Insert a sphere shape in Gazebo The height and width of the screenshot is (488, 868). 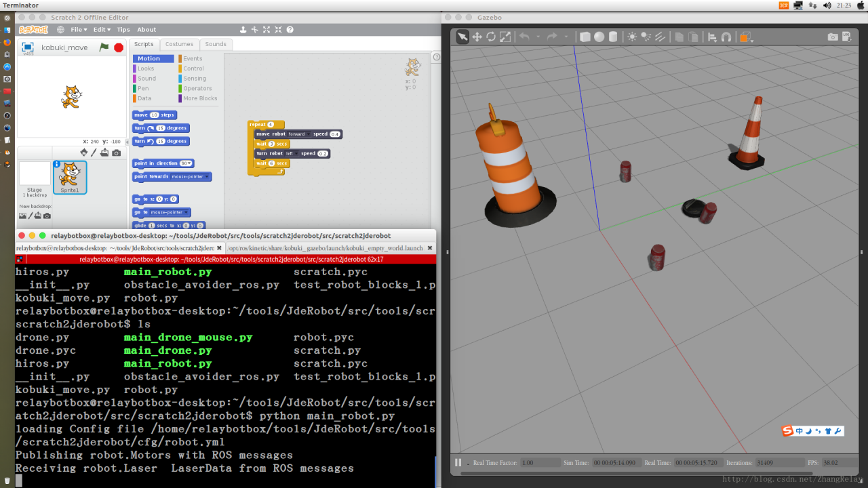(599, 37)
